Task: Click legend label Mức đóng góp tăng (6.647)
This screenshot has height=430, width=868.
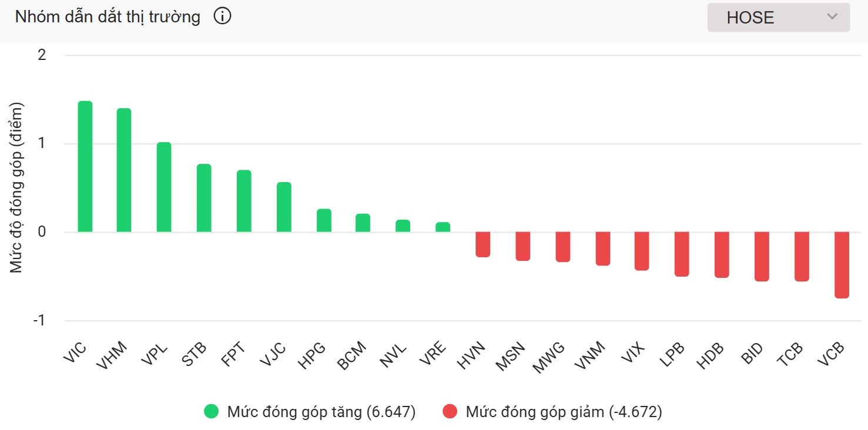Action: [x=321, y=412]
